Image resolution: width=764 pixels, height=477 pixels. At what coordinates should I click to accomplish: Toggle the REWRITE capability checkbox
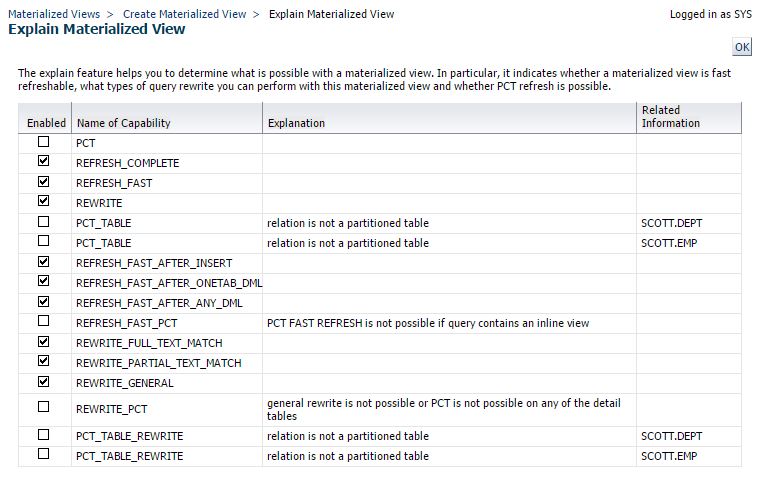(43, 201)
